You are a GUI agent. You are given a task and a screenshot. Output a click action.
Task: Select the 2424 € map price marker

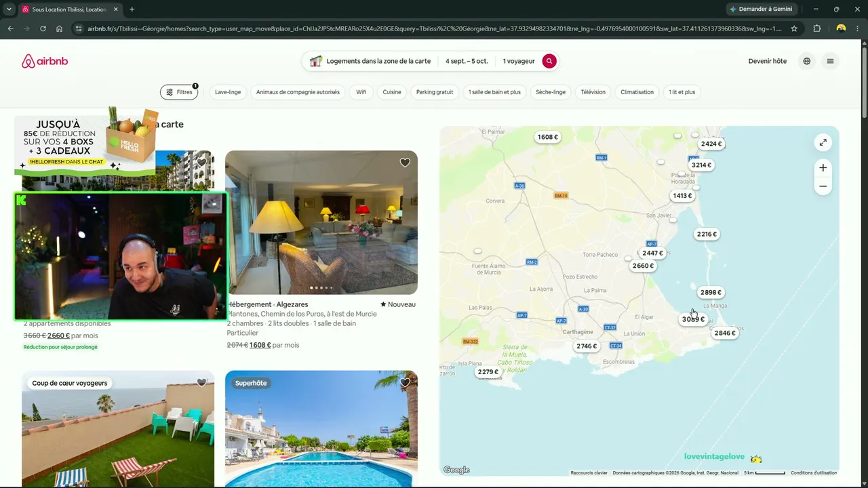tap(711, 144)
